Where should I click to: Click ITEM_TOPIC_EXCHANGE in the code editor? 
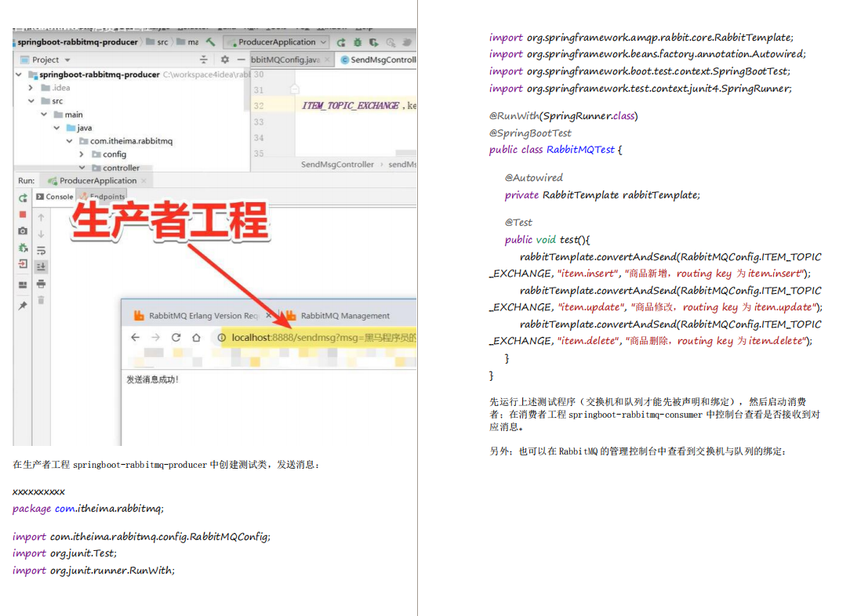351,106
